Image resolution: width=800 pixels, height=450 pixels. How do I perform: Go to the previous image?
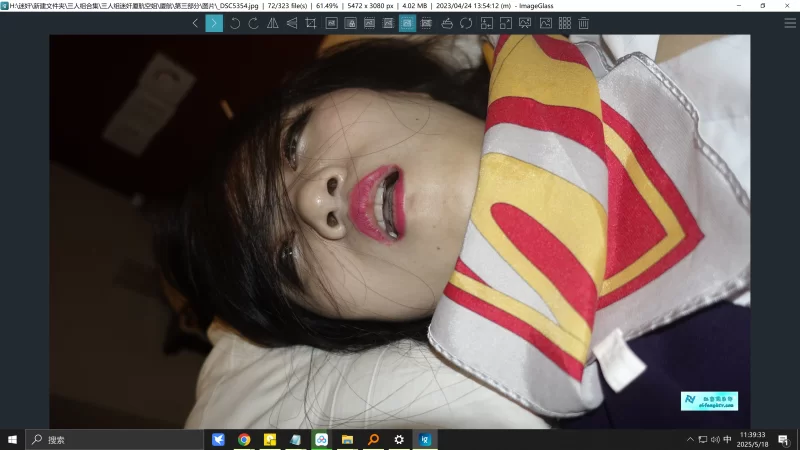point(195,23)
